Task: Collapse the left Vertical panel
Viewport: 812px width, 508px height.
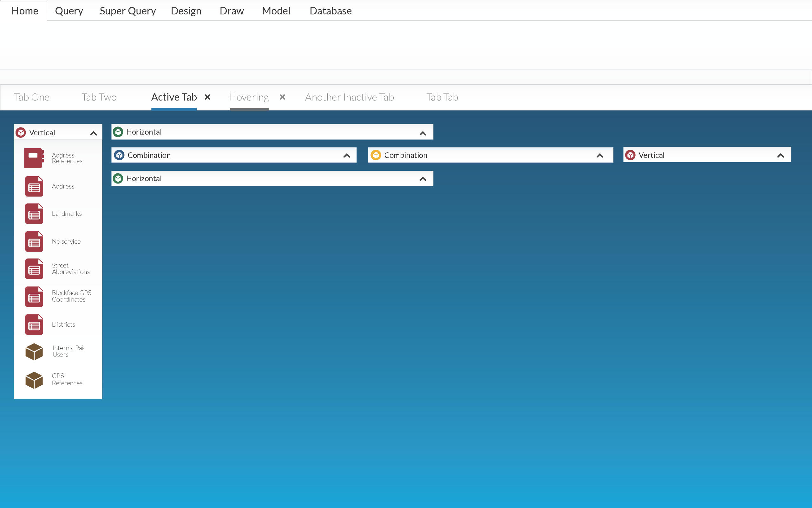Action: click(x=94, y=133)
